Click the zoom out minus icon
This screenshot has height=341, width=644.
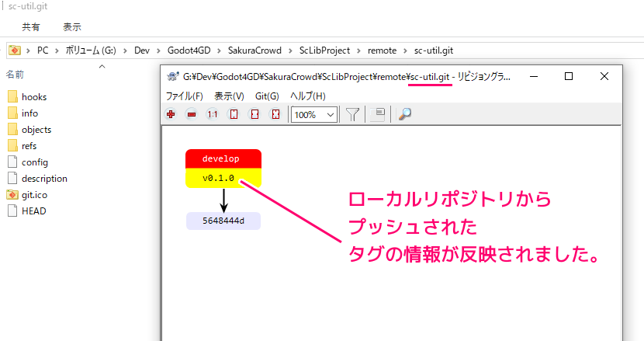tap(192, 115)
